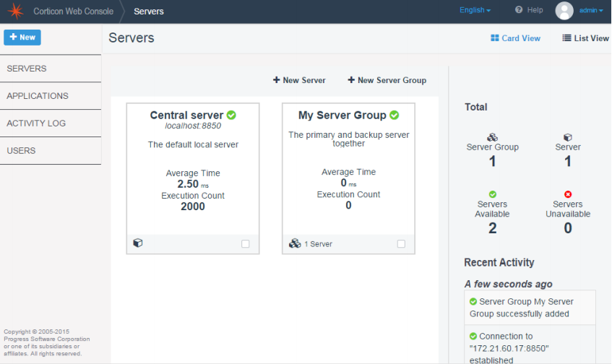612x364 pixels.
Task: Click New Server
Action: click(x=299, y=80)
